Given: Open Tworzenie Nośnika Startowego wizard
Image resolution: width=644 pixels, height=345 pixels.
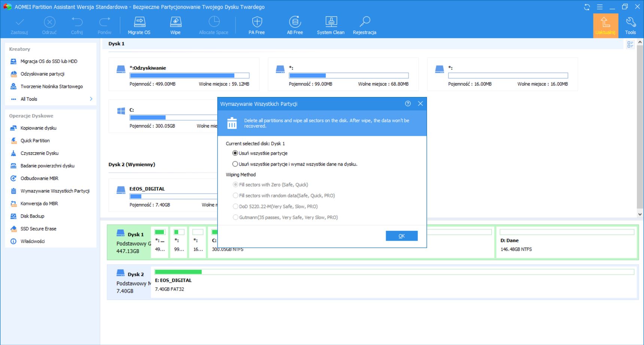Looking at the screenshot, I should 51,87.
